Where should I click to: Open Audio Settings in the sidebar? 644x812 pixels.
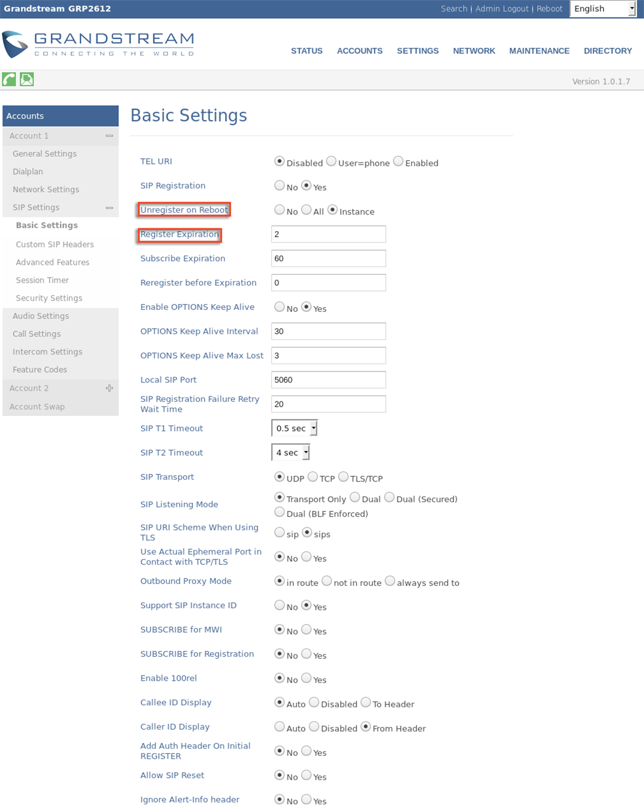[x=41, y=316]
